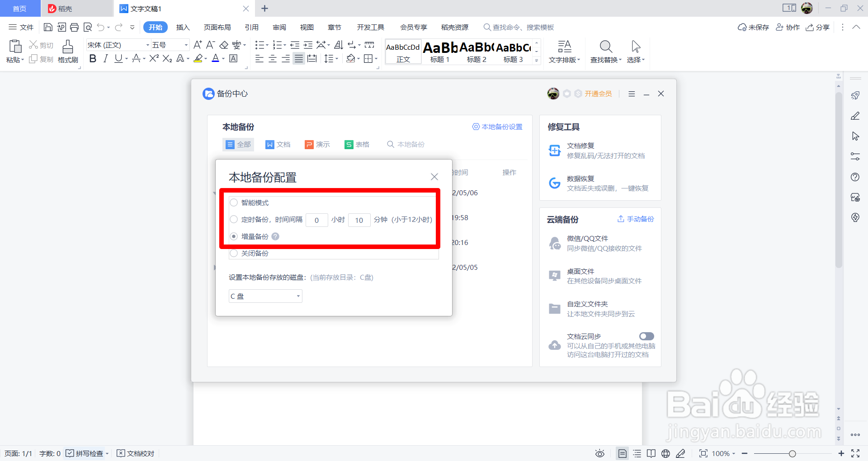This screenshot has height=461, width=868.
Task: Click the Format Painter (格式刷) icon
Action: click(68, 51)
